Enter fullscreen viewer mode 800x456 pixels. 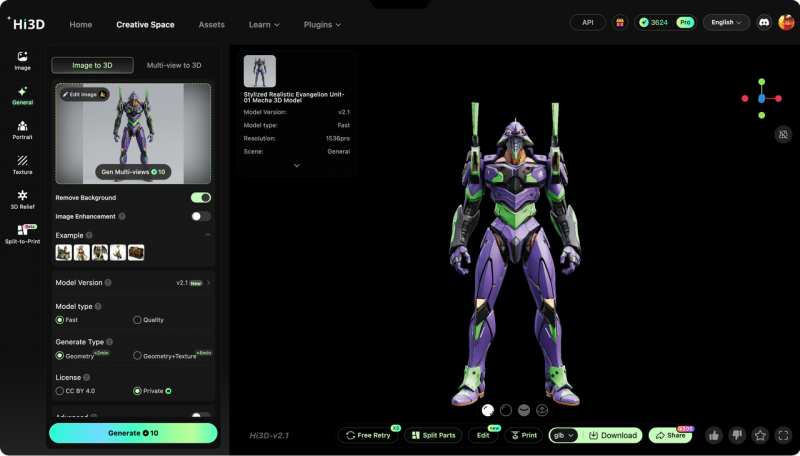[783, 435]
